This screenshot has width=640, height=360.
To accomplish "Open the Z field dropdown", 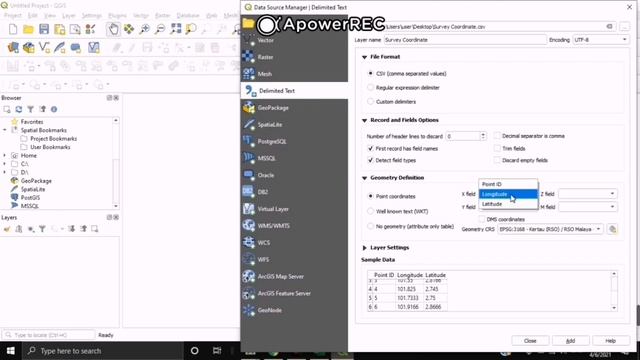I will click(587, 194).
